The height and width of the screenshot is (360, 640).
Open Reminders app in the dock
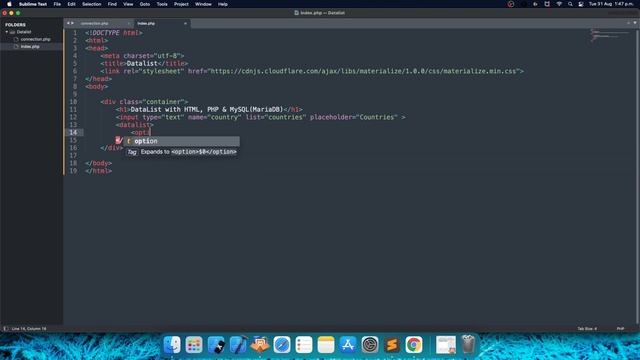point(304,345)
